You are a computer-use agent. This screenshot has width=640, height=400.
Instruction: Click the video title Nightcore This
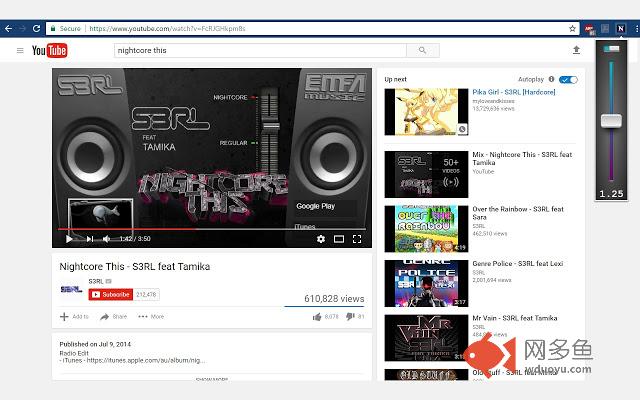pos(135,267)
